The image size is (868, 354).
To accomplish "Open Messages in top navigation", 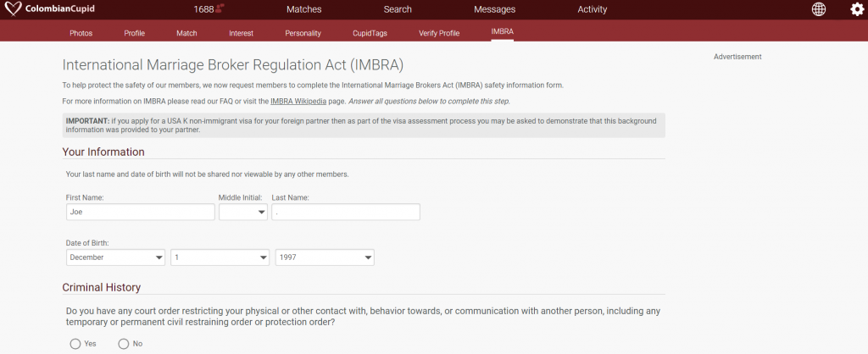I will click(494, 9).
